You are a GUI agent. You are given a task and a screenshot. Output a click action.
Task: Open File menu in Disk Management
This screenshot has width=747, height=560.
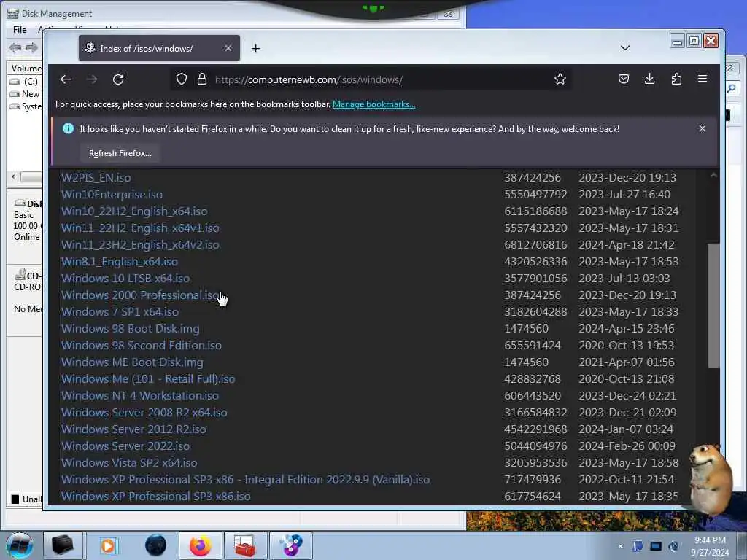[x=20, y=29]
